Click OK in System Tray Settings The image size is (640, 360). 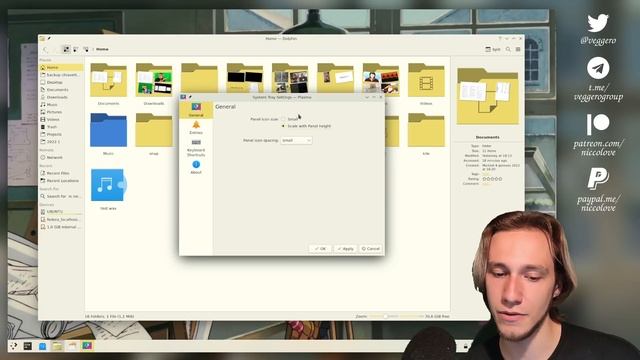tap(320, 249)
